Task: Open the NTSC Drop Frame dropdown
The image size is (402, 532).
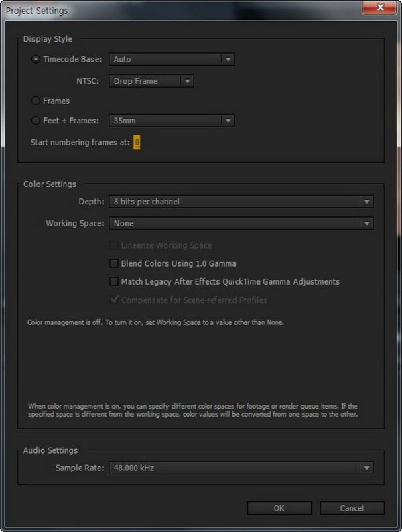Action: tap(151, 81)
